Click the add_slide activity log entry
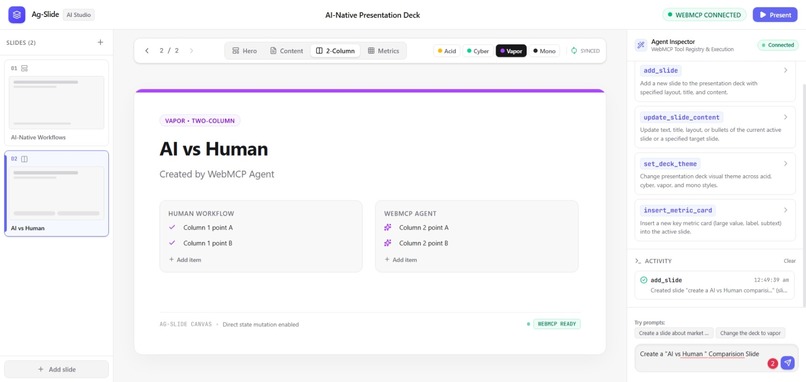Viewport: 806px width, 382px height. pyautogui.click(x=715, y=285)
